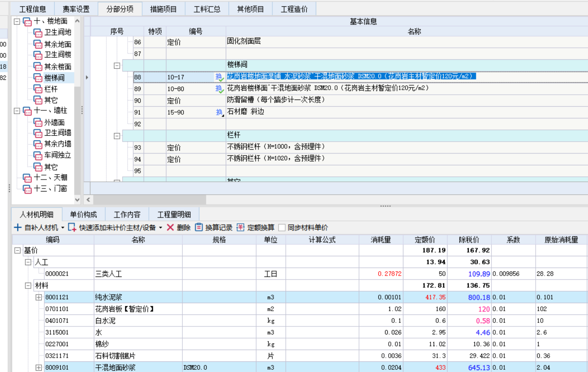
Task: Click the 定额换算 icon
Action: (x=241, y=227)
